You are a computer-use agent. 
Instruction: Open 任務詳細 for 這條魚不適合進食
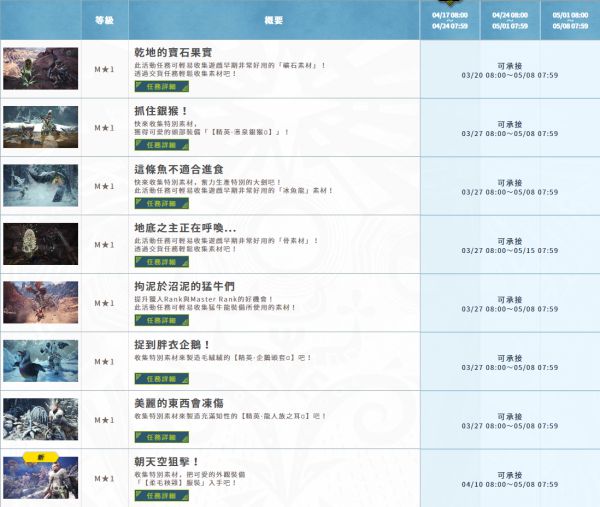point(161,204)
